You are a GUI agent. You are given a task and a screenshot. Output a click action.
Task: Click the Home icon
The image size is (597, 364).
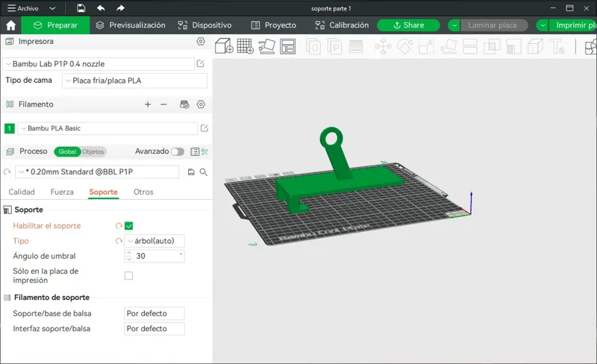[11, 25]
